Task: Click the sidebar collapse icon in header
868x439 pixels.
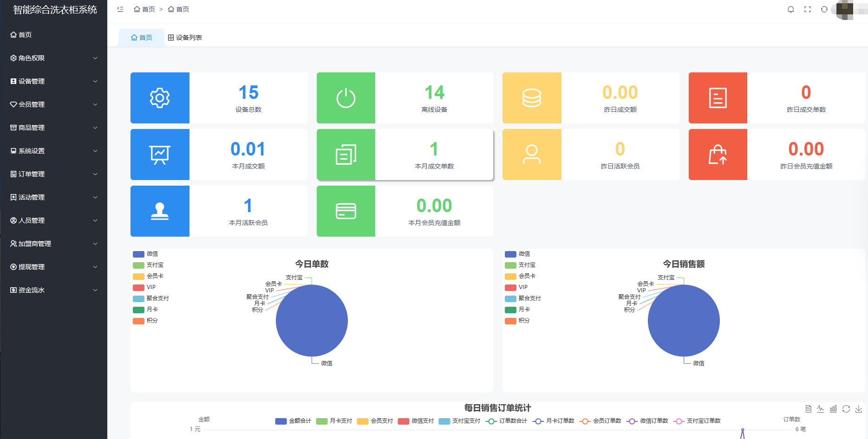Action: coord(120,9)
